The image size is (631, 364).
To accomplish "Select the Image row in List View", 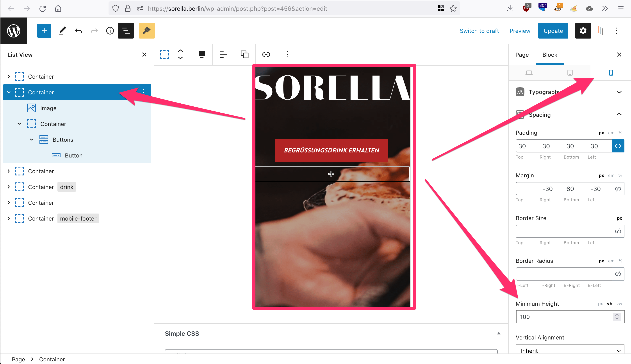I will (77, 108).
